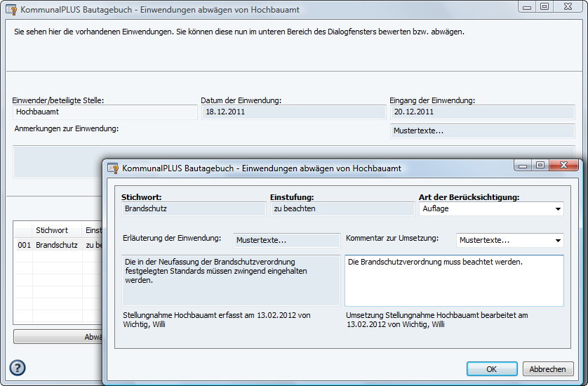Maximize the background Bautagebuch window
The width and height of the screenshot is (588, 386).
click(544, 6)
